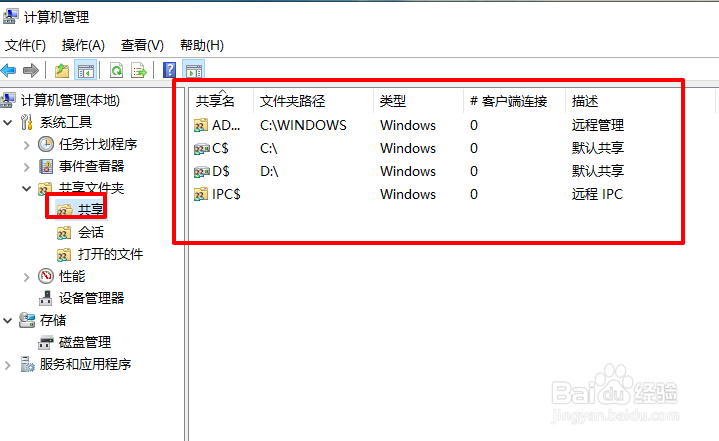The image size is (719, 441).
Task: Click the 设备管理器 icon
Action: pos(45,298)
